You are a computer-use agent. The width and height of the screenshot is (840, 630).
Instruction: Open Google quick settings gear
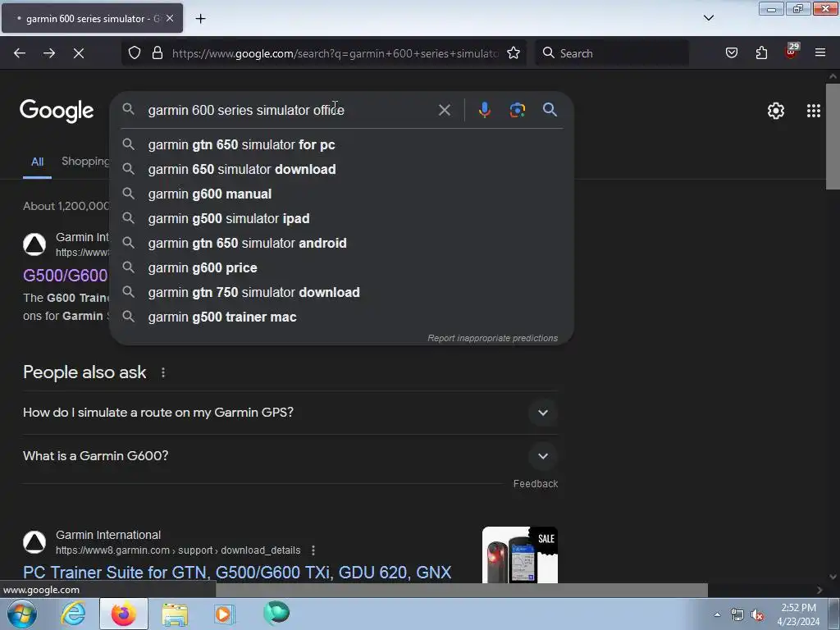pos(776,111)
